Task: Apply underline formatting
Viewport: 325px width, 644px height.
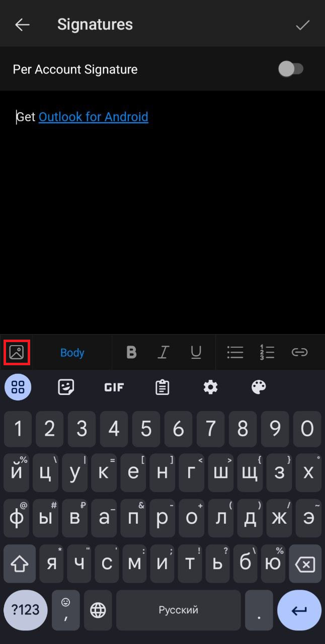Action: [x=196, y=352]
